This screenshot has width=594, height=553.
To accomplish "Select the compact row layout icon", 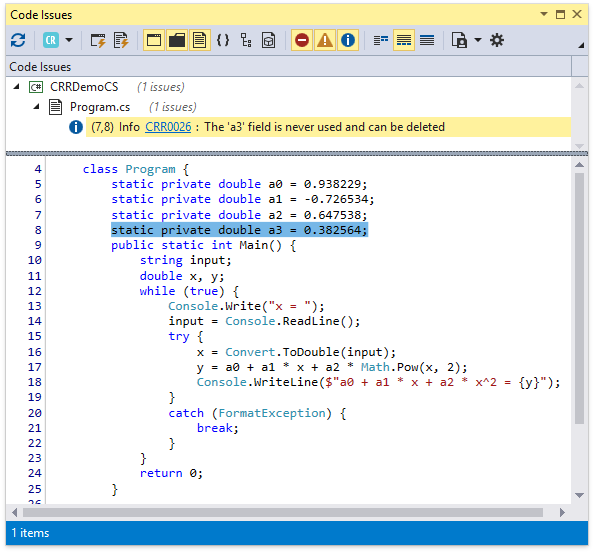I will point(381,40).
